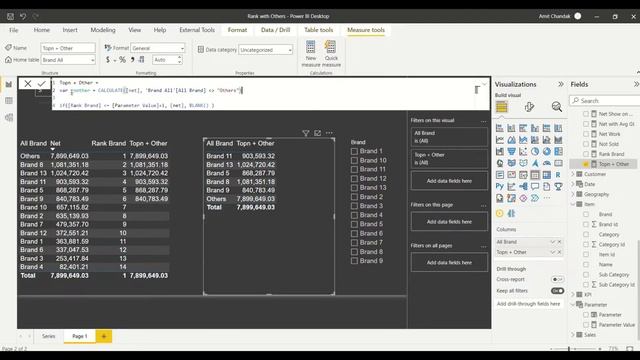This screenshot has width=640, height=360.
Task: Toggle the Cross-report switch
Action: pos(557,280)
